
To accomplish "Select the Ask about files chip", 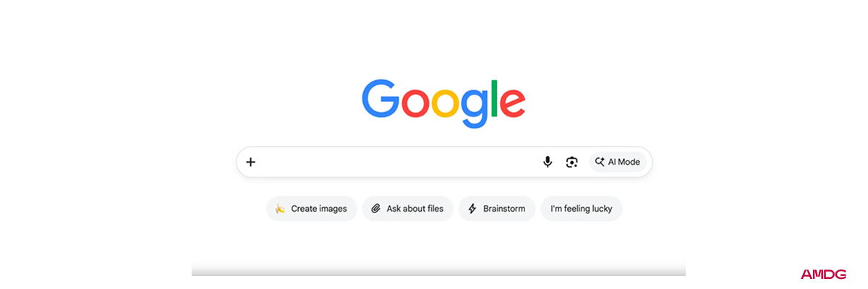I will pos(408,209).
